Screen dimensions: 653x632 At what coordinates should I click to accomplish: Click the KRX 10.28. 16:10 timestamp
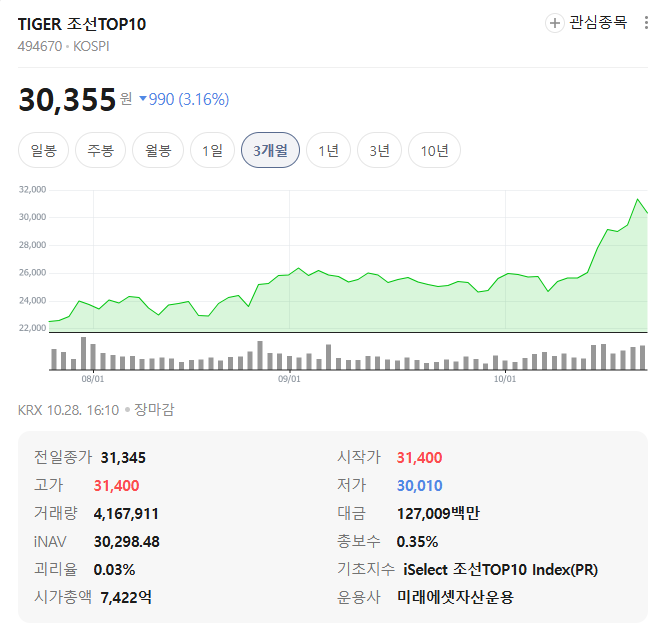point(68,410)
